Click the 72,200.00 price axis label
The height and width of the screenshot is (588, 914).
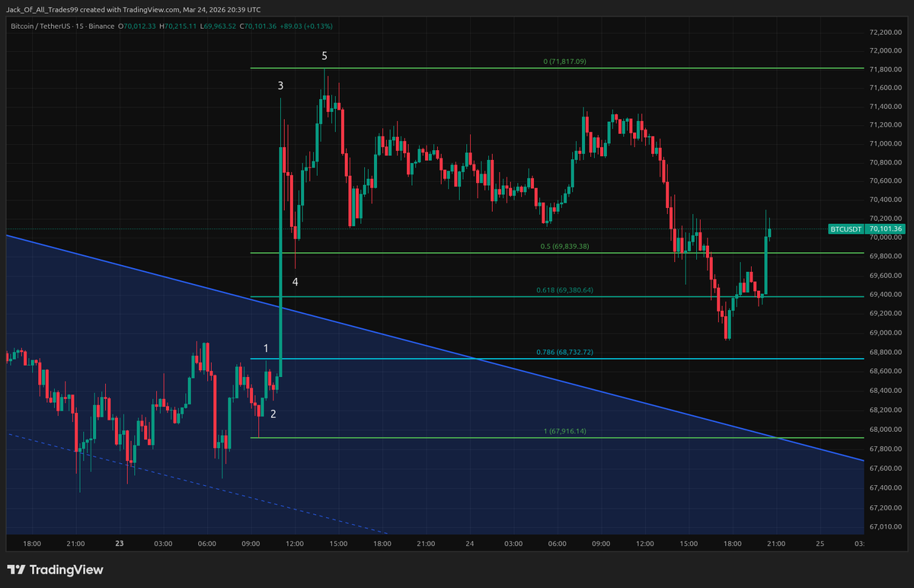coord(884,32)
